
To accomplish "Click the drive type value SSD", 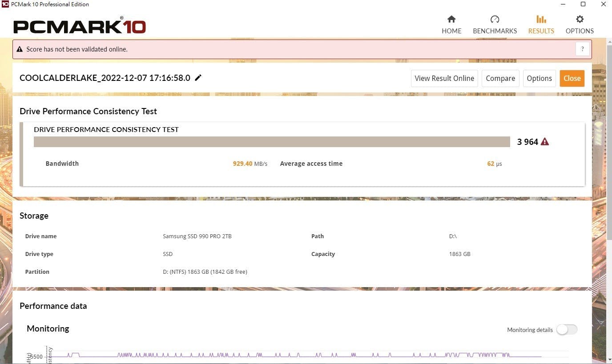I will click(168, 254).
